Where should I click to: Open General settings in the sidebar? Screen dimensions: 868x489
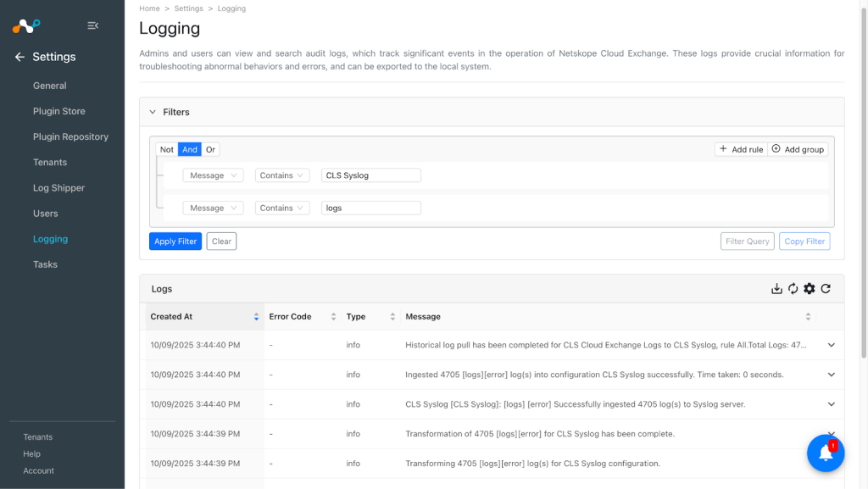[50, 86]
